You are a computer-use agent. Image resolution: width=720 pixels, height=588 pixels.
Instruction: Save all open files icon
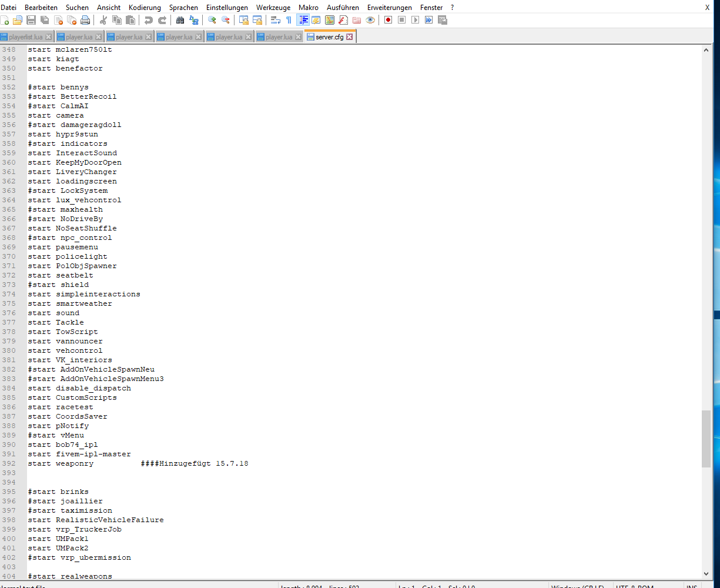click(x=45, y=20)
